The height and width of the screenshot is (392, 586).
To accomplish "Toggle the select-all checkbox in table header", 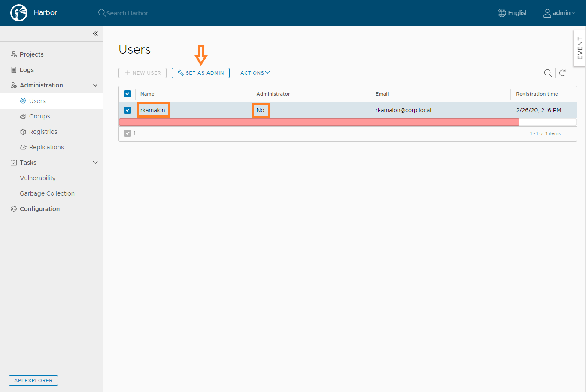I will pyautogui.click(x=128, y=94).
